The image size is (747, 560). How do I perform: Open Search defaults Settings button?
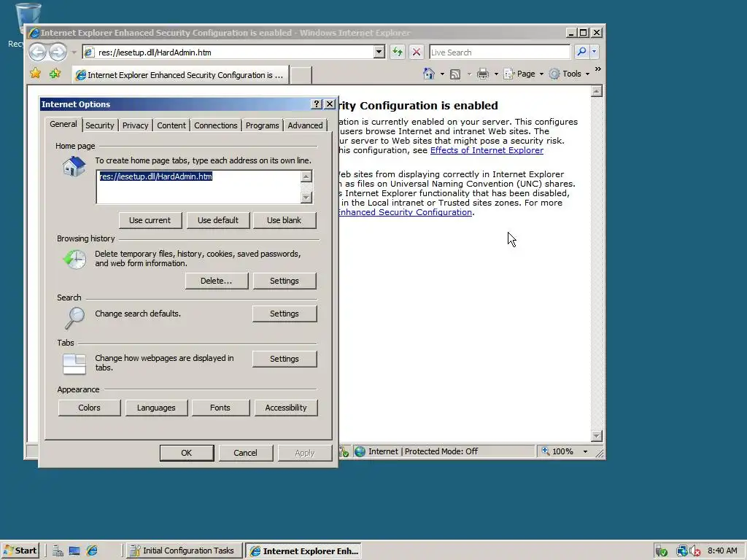(x=285, y=314)
